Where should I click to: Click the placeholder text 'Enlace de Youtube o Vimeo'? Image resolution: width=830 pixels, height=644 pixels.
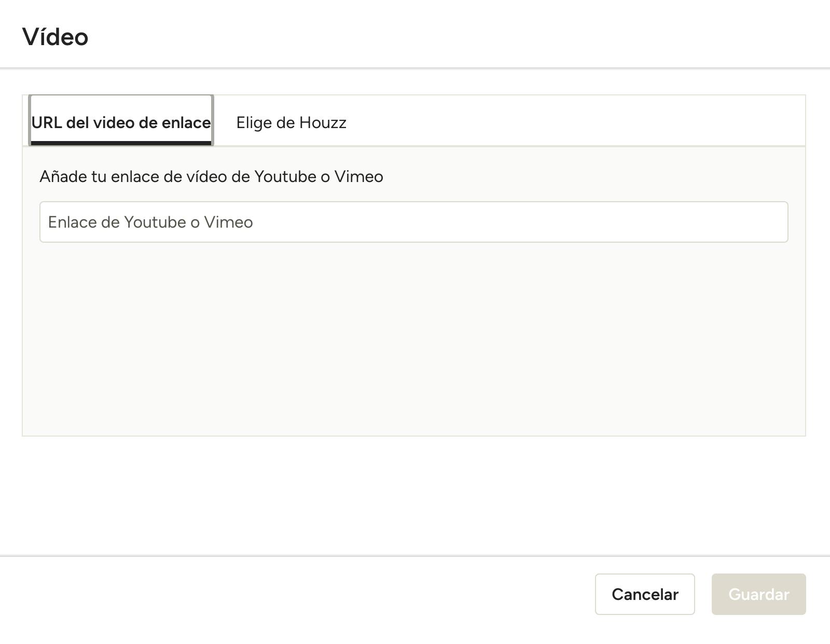(x=150, y=222)
